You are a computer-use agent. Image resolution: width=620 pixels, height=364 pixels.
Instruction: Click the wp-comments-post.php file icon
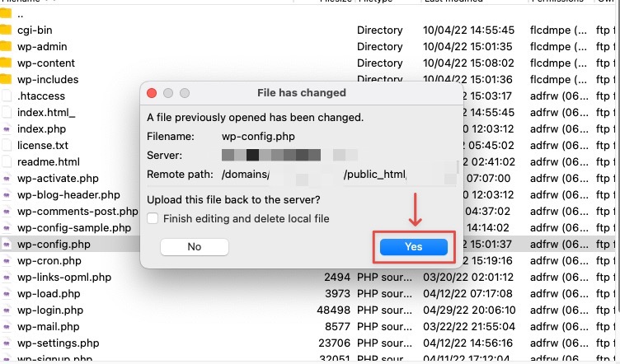(7, 211)
